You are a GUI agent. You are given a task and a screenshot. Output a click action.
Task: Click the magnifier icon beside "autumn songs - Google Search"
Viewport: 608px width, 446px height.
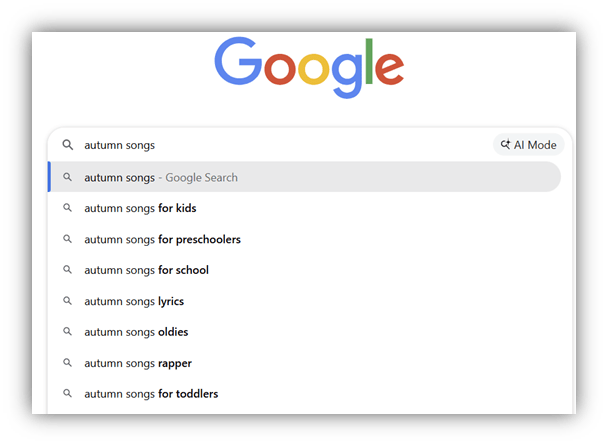[68, 178]
